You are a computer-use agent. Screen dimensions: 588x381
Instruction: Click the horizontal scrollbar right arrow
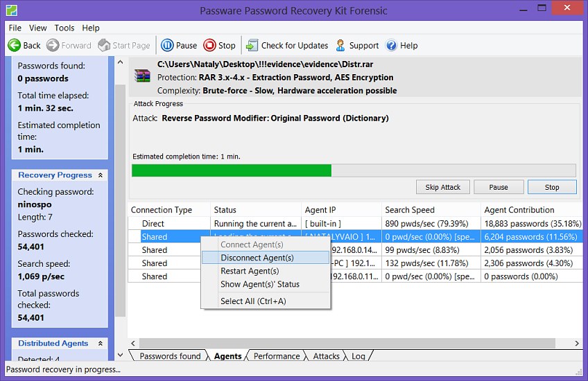point(577,344)
